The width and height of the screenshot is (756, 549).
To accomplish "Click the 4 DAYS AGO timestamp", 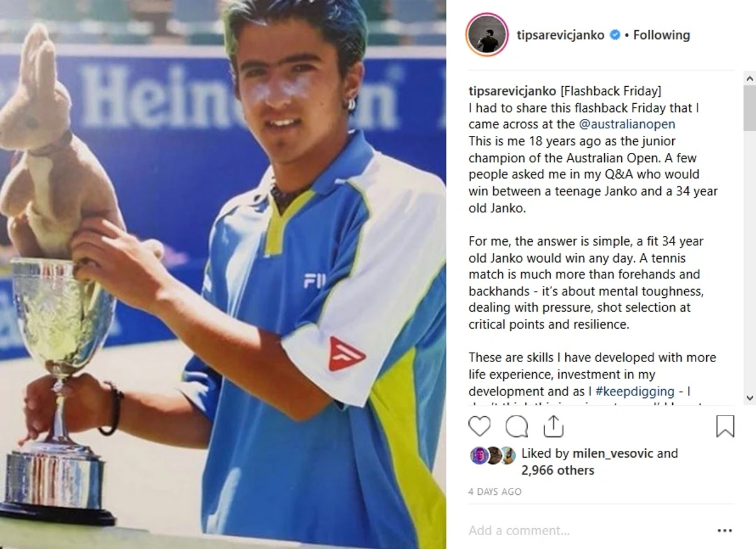I will 495,492.
